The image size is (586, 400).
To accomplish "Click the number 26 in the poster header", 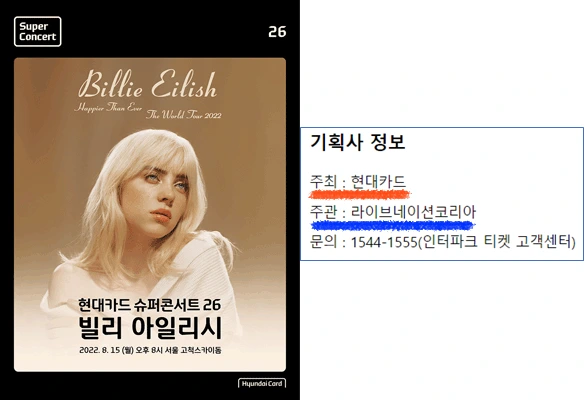I will 277,32.
